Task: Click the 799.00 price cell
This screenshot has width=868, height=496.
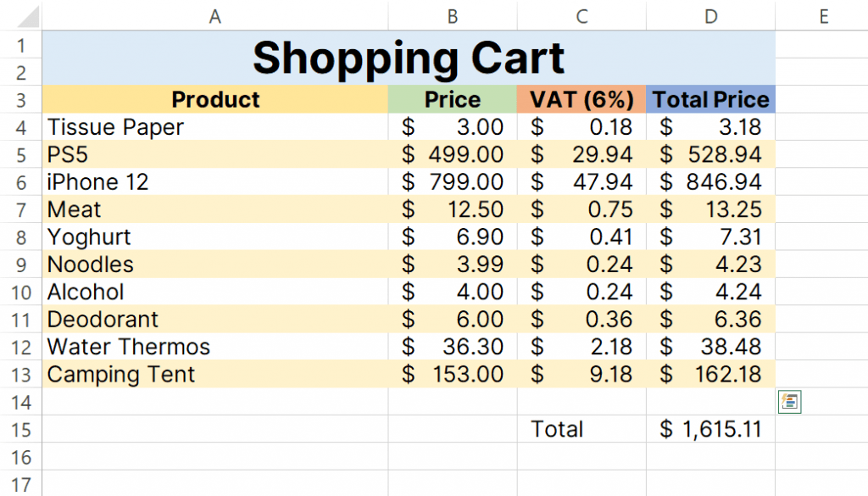Action: pyautogui.click(x=453, y=181)
